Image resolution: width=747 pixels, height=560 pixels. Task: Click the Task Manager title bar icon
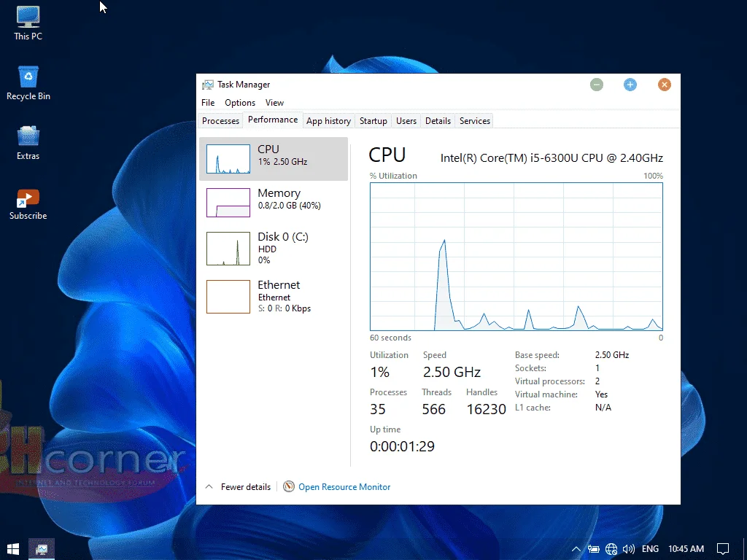click(x=208, y=85)
